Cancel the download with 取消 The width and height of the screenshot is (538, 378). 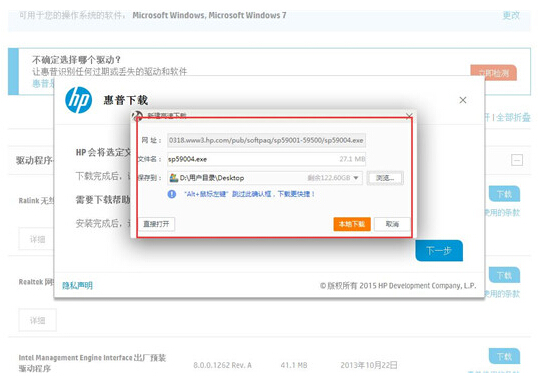392,224
